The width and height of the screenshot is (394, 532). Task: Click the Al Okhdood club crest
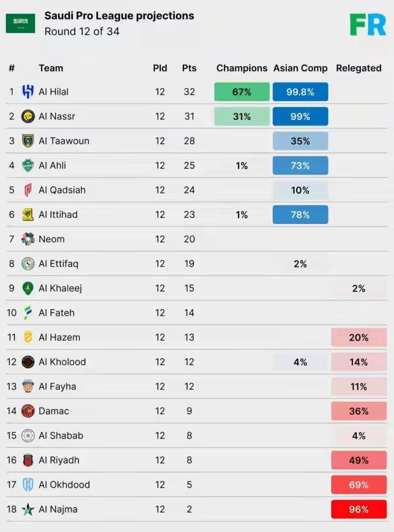click(x=28, y=485)
